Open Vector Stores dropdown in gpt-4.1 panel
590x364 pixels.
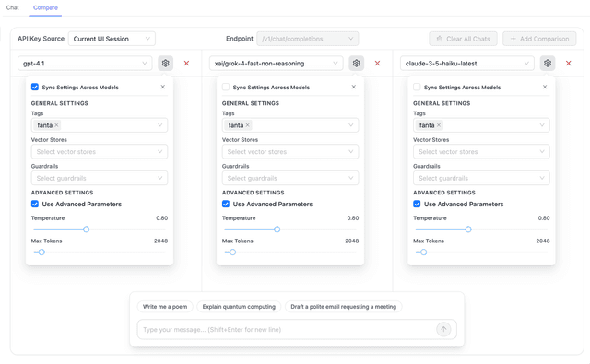(x=100, y=151)
